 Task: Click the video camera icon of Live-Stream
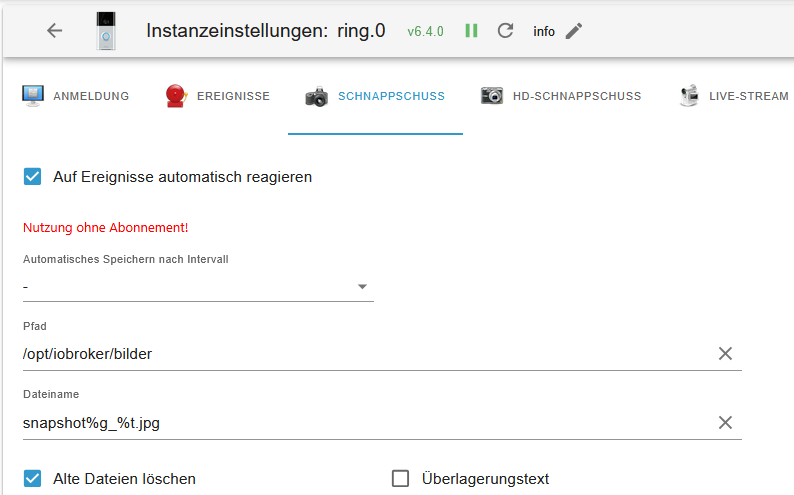coord(689,96)
